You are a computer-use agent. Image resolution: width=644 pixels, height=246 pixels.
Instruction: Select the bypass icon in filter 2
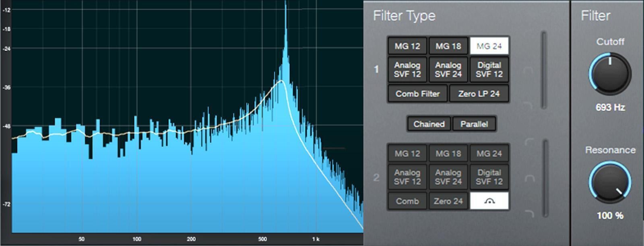pyautogui.click(x=489, y=201)
